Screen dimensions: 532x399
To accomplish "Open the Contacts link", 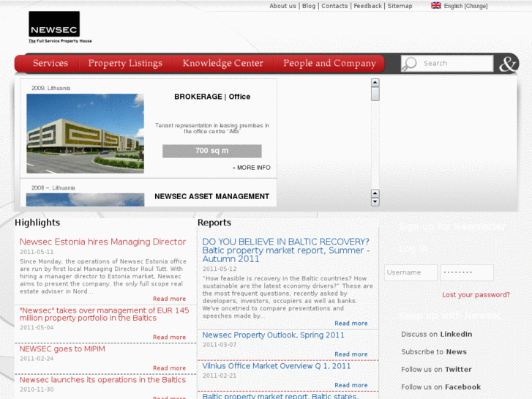I will 334,6.
